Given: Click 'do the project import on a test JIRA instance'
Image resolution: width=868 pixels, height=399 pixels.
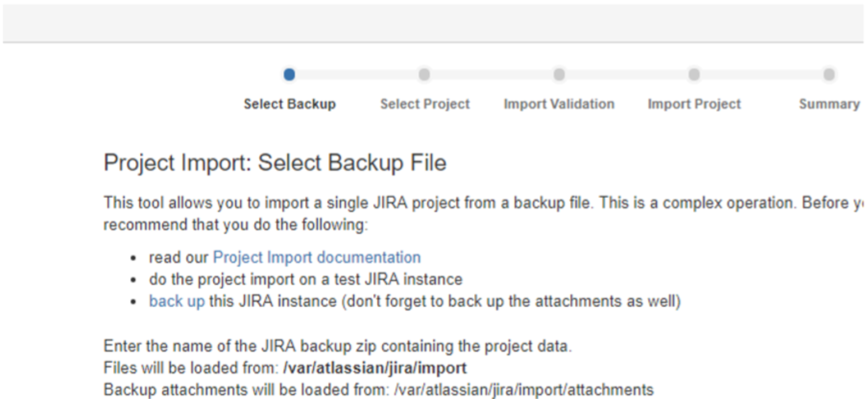Looking at the screenshot, I should (x=306, y=279).
